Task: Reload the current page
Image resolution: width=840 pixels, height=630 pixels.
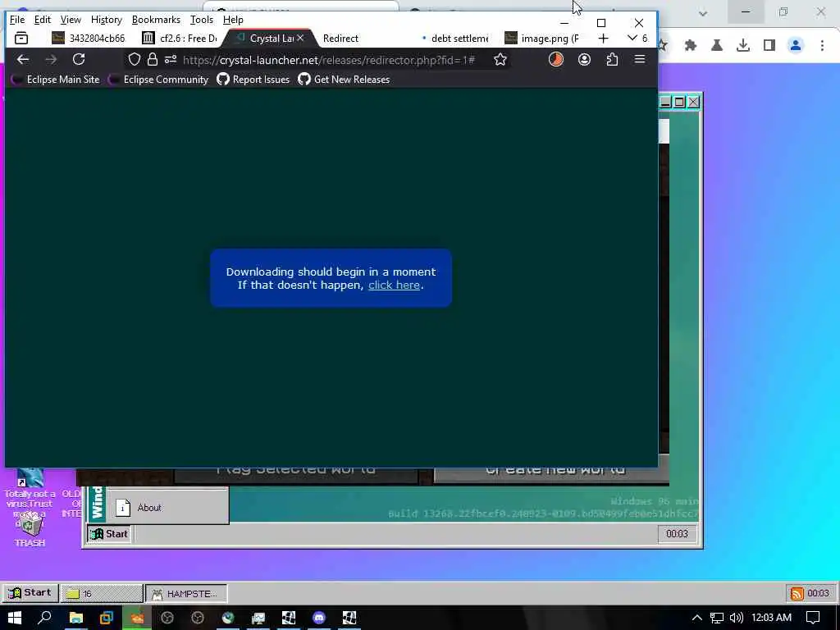Action: tap(79, 59)
